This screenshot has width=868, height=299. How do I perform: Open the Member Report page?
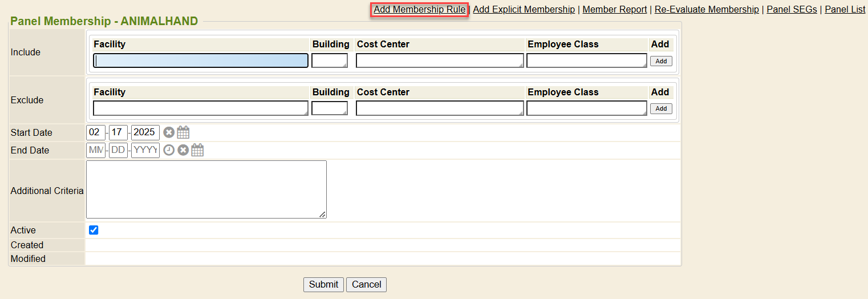click(x=614, y=9)
